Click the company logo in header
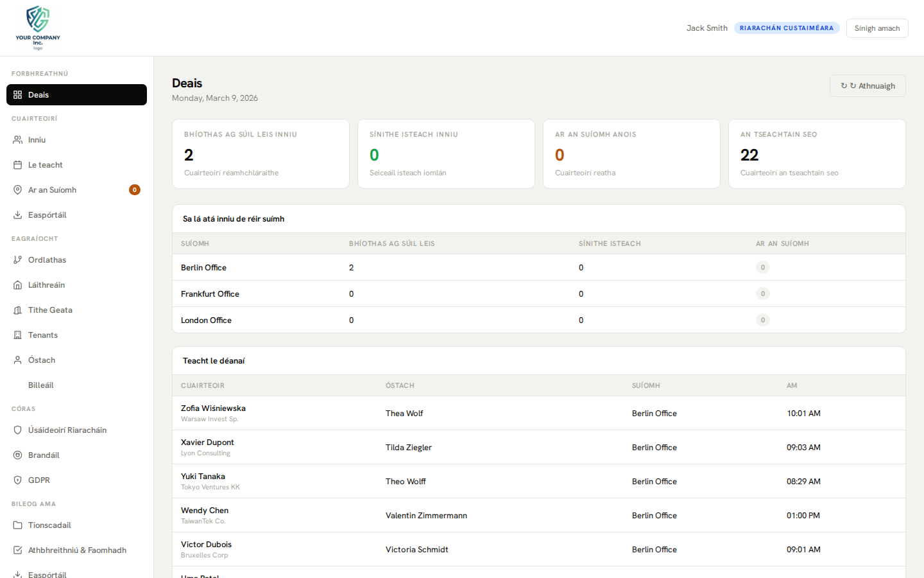The width and height of the screenshot is (924, 578). click(x=38, y=28)
